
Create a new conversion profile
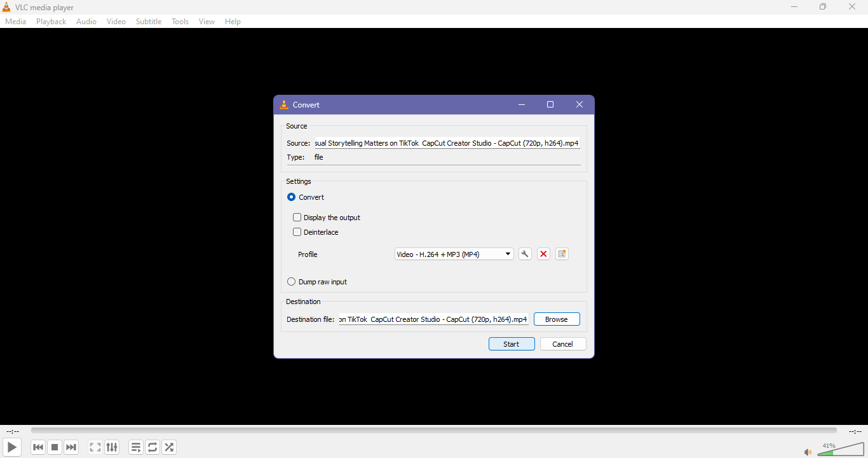point(562,254)
